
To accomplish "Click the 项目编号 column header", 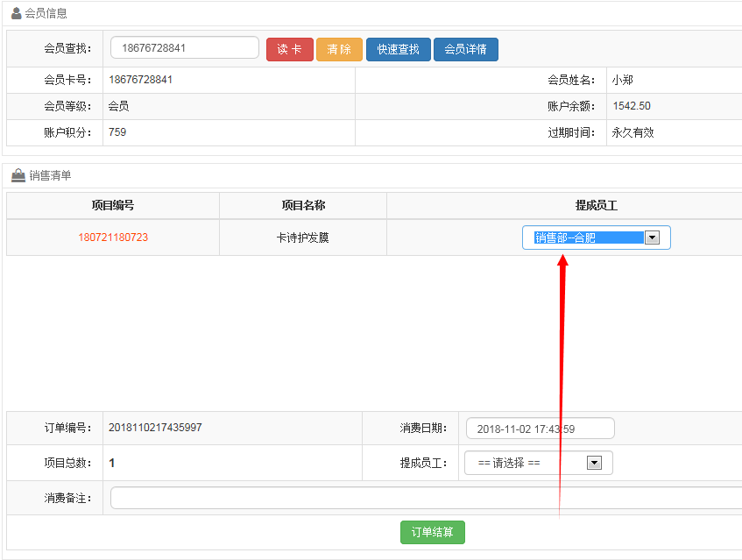I will click(x=113, y=205).
